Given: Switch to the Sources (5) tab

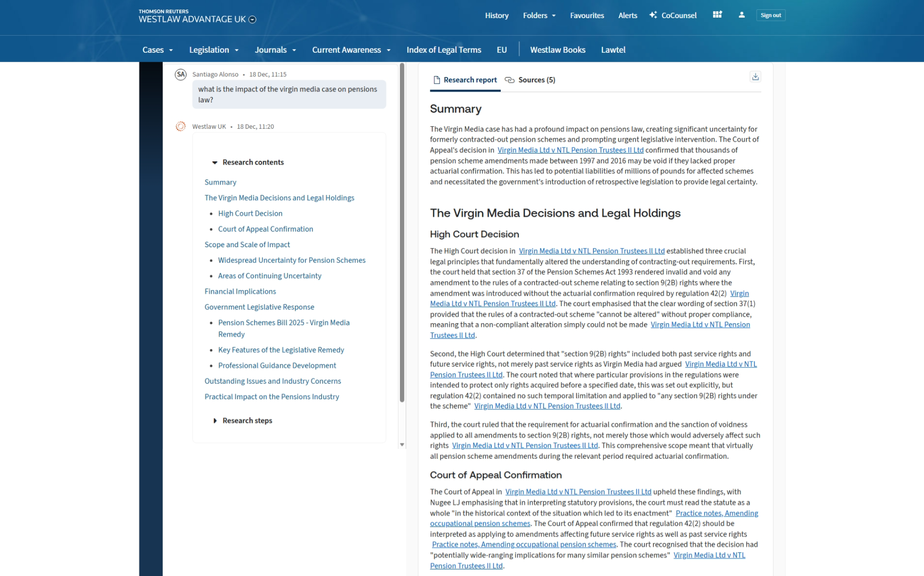Looking at the screenshot, I should (530, 80).
